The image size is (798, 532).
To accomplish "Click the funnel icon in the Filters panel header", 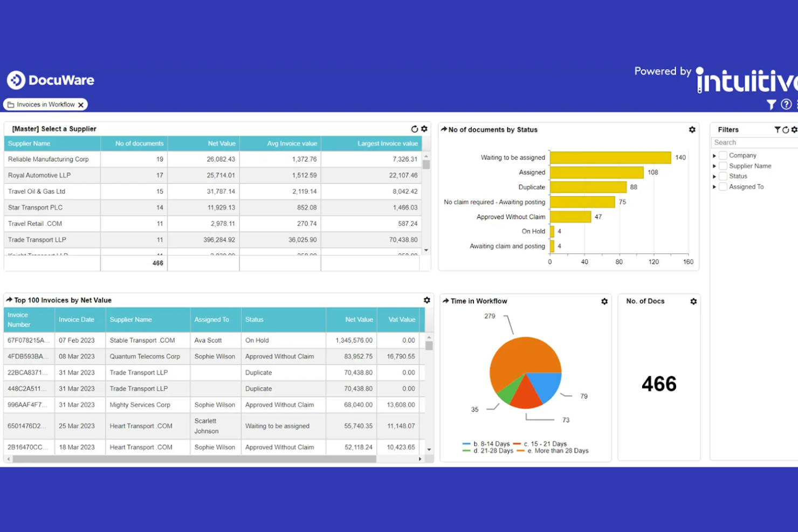I will (778, 129).
